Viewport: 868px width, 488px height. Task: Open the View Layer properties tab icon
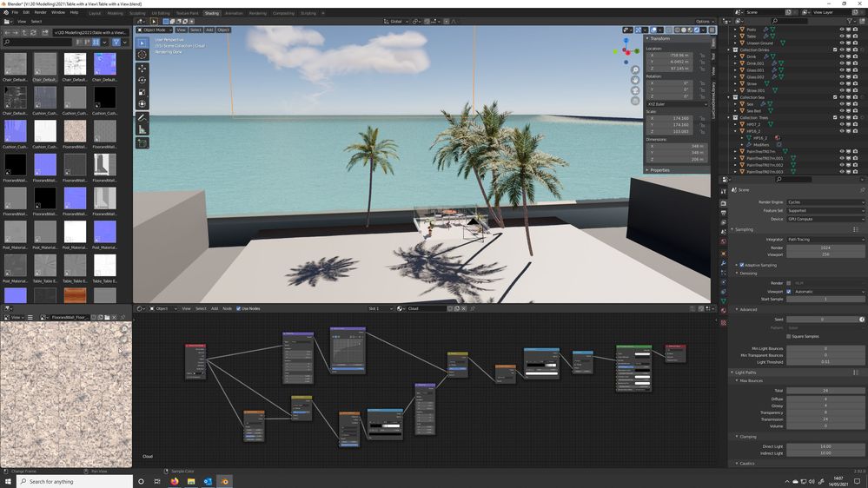point(724,222)
